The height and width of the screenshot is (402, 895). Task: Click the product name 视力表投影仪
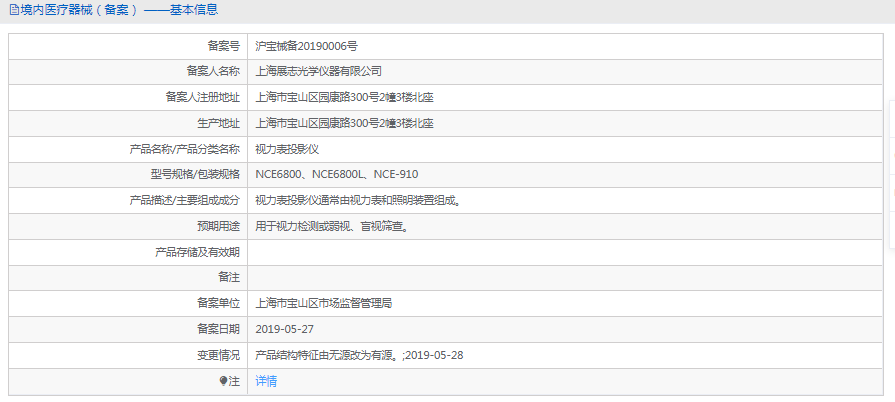(287, 150)
